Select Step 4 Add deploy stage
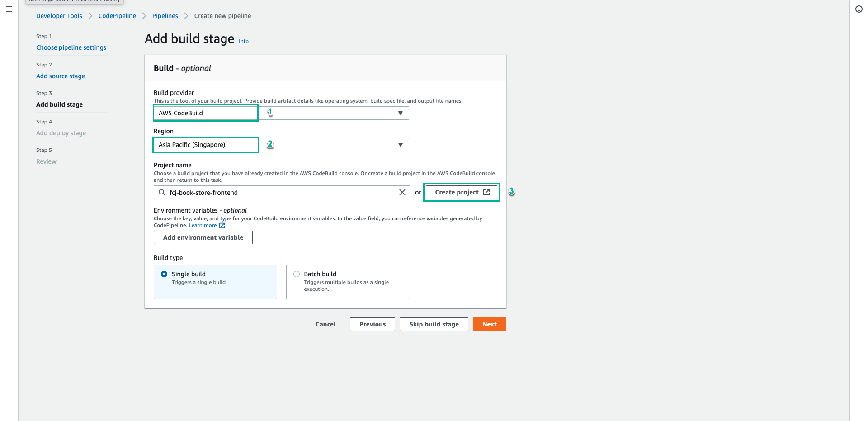Screen dimensions: 868x421 61,133
